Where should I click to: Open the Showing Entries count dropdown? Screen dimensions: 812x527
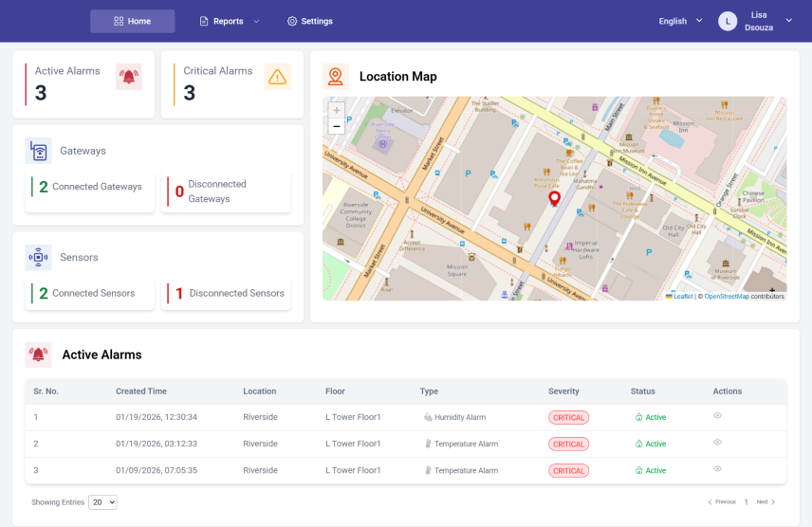coord(102,502)
